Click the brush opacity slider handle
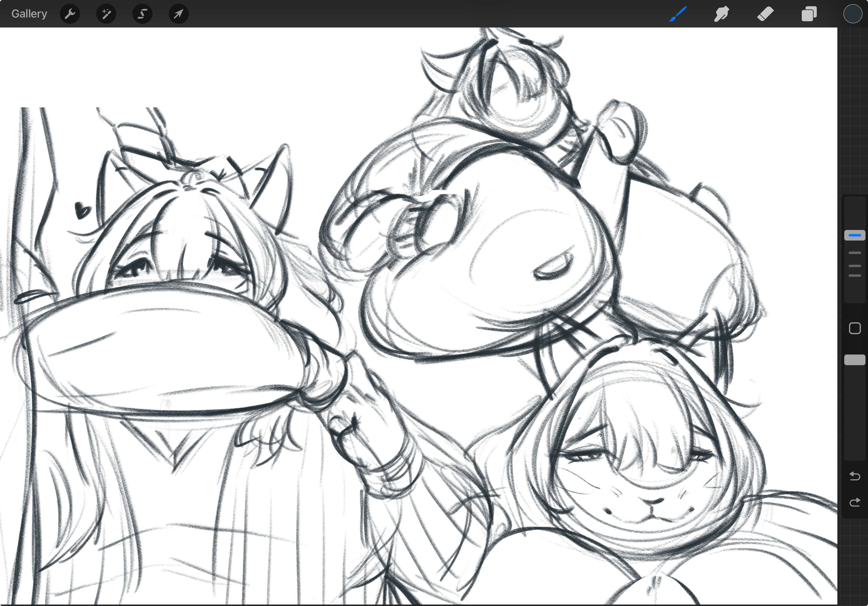The image size is (868, 606). pyautogui.click(x=854, y=360)
